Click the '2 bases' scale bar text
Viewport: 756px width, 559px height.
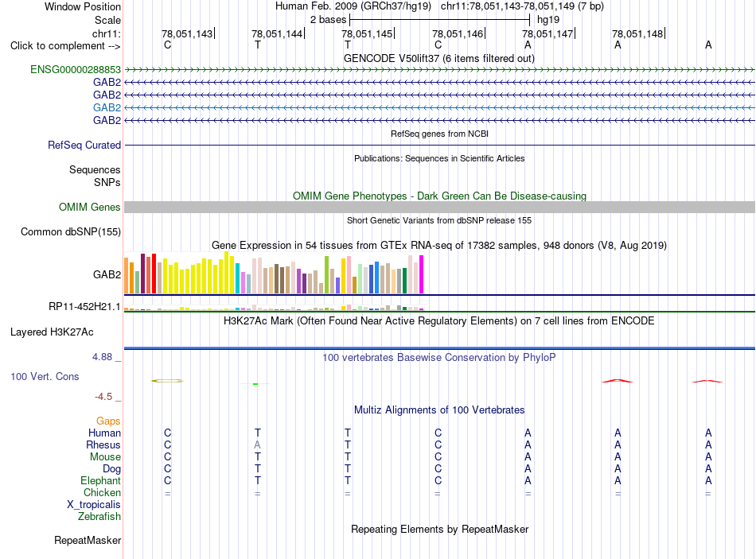[328, 20]
